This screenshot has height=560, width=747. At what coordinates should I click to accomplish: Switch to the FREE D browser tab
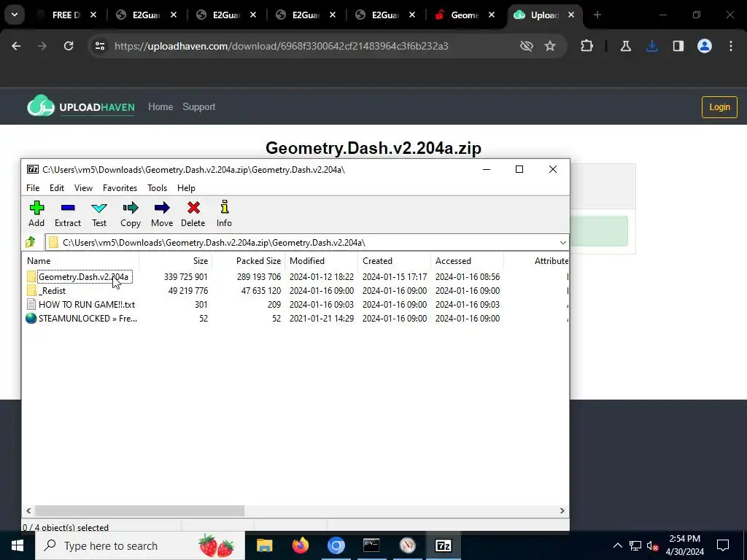coord(66,15)
